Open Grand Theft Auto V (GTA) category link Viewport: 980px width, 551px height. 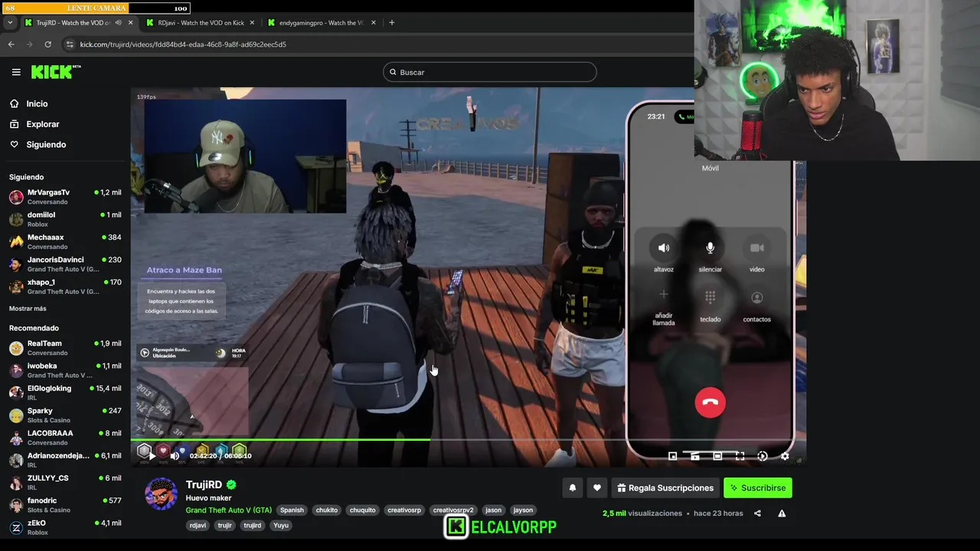coord(228,510)
